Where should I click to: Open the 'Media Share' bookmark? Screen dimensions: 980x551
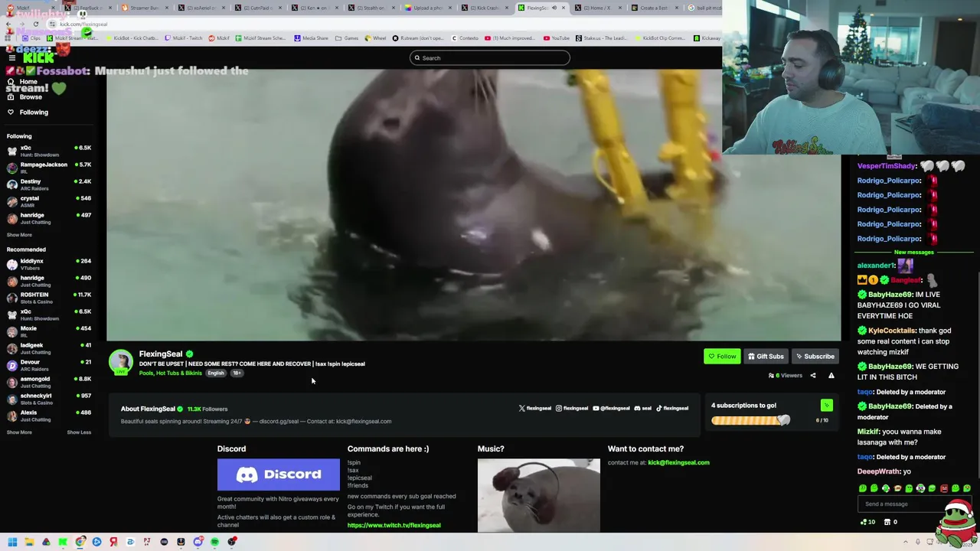click(311, 38)
